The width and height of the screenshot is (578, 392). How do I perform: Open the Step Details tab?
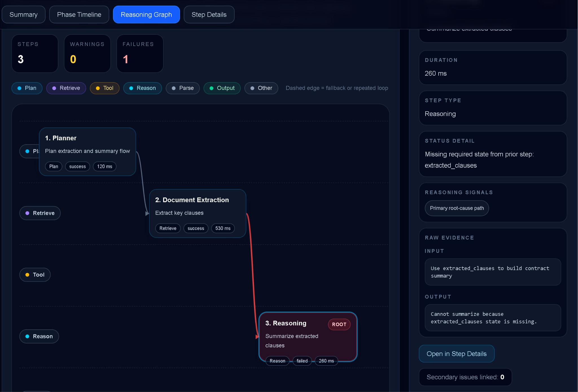pos(209,15)
